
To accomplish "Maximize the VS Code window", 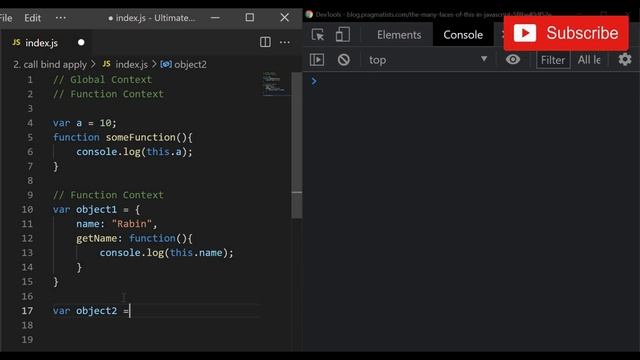I will point(249,18).
